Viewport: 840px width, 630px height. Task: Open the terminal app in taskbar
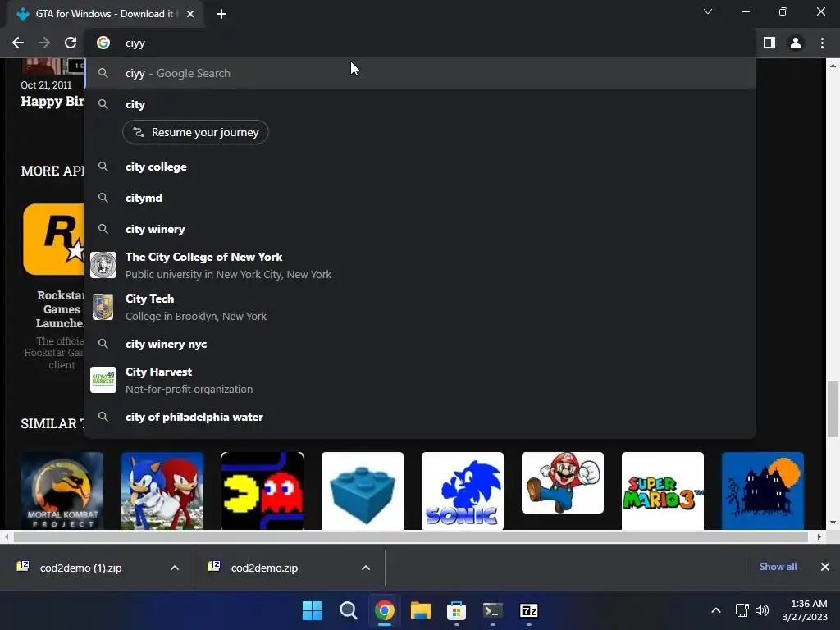click(492, 610)
